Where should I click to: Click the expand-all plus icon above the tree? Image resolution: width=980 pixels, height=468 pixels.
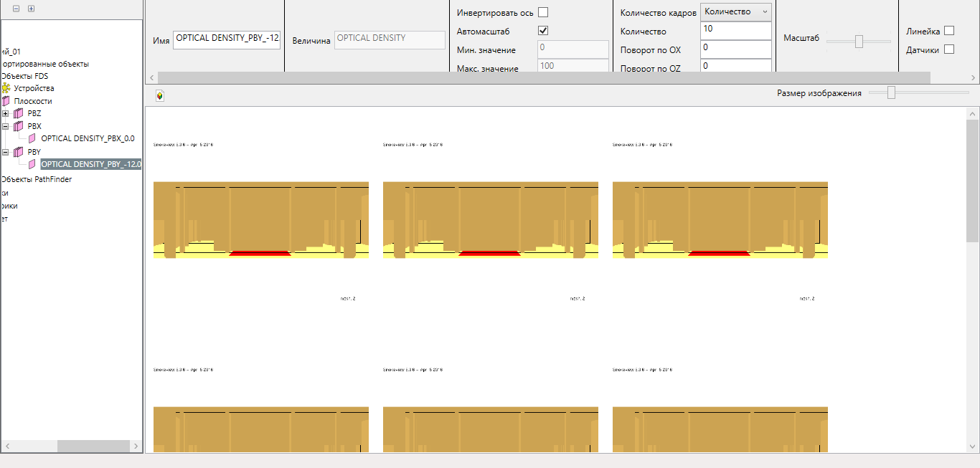tap(31, 9)
